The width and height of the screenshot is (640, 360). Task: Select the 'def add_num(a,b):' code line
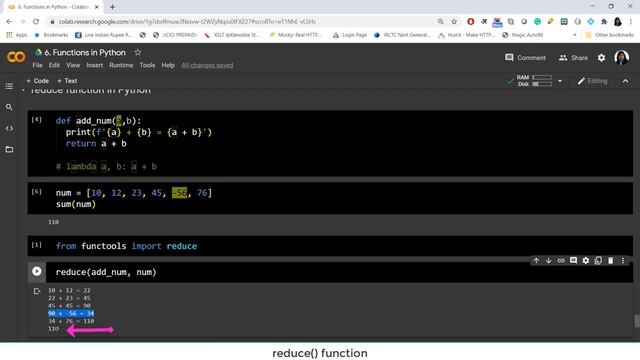click(98, 121)
